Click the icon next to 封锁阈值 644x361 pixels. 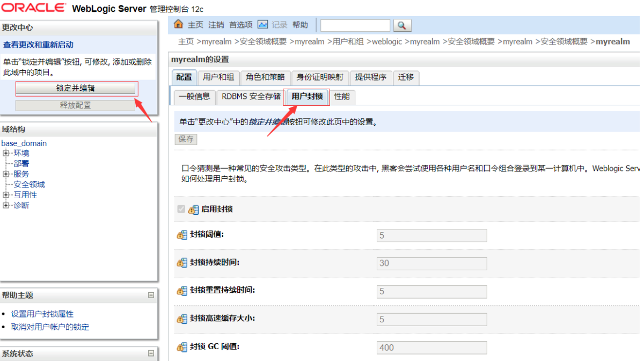click(x=182, y=235)
